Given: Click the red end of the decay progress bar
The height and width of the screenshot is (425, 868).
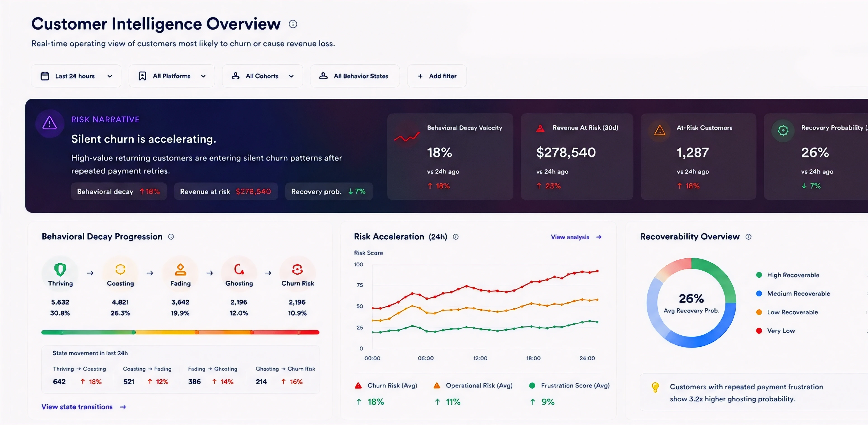Looking at the screenshot, I should pos(309,332).
